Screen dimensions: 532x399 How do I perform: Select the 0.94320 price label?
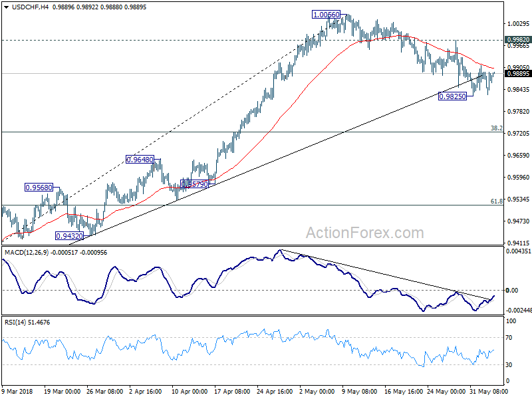[69, 236]
